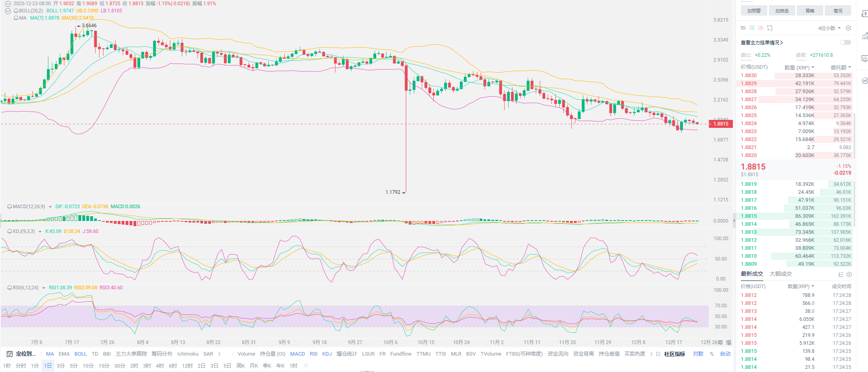Expand the KDJ(9,3,3) indicator dropdown arrow

pos(40,232)
